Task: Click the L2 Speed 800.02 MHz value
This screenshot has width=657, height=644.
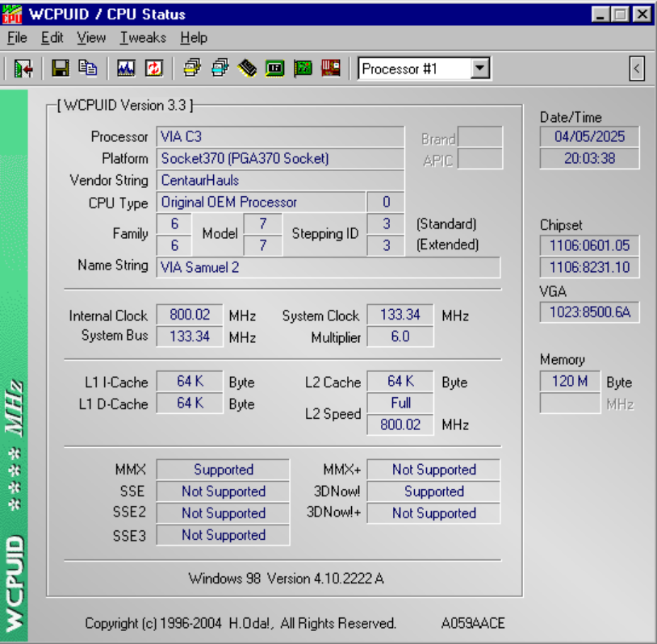Action: 400,424
